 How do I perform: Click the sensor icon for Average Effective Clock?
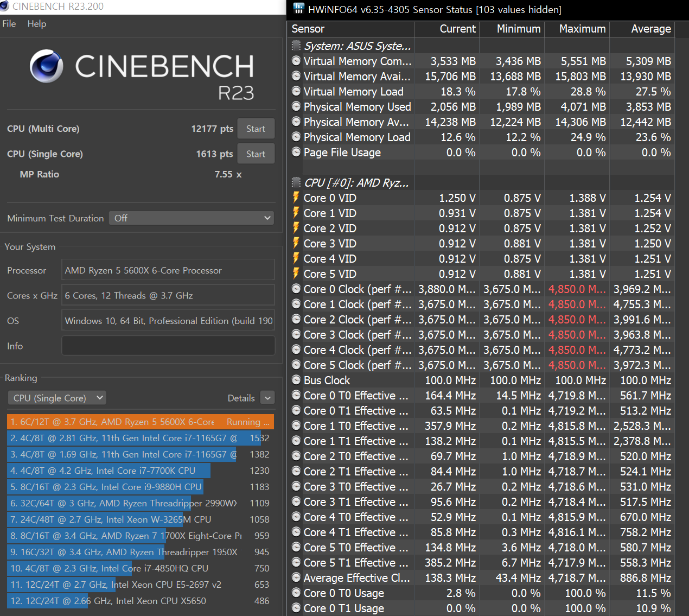296,577
